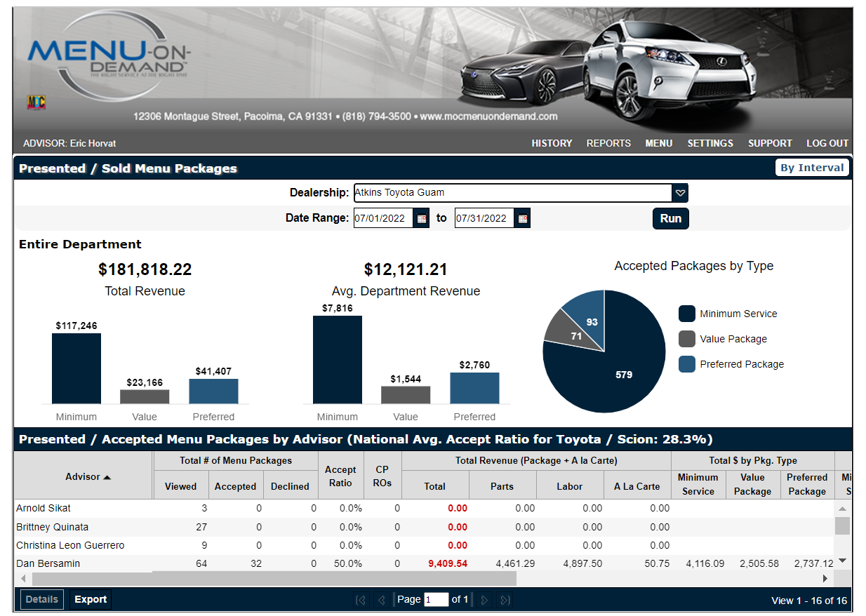Click the $117,246 Minimum total revenue bar

pyautogui.click(x=76, y=368)
